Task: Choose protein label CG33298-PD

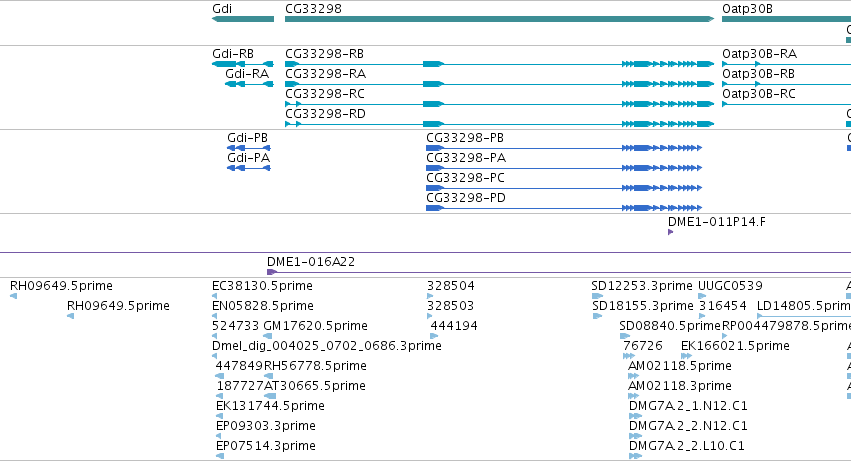Action: [466, 198]
